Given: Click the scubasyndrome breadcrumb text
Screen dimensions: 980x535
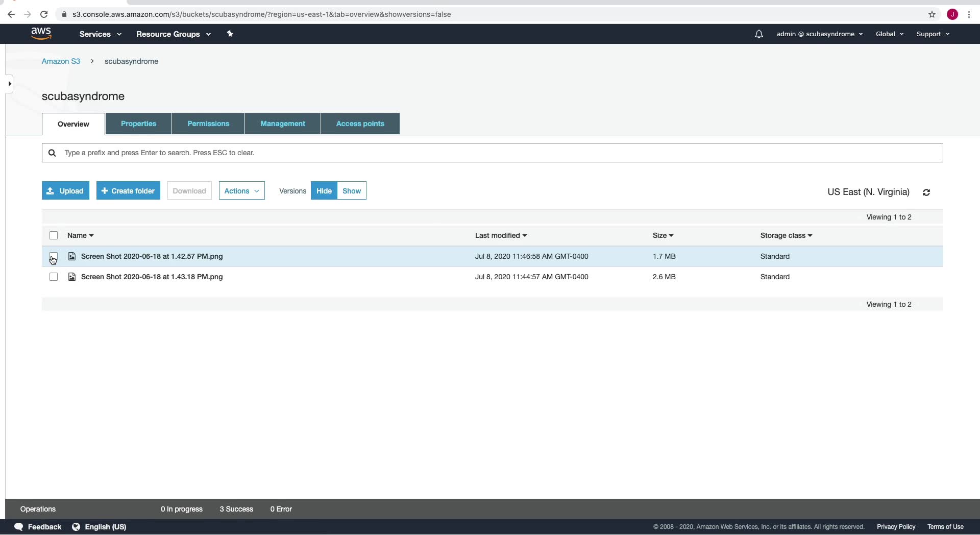Looking at the screenshot, I should (x=131, y=61).
